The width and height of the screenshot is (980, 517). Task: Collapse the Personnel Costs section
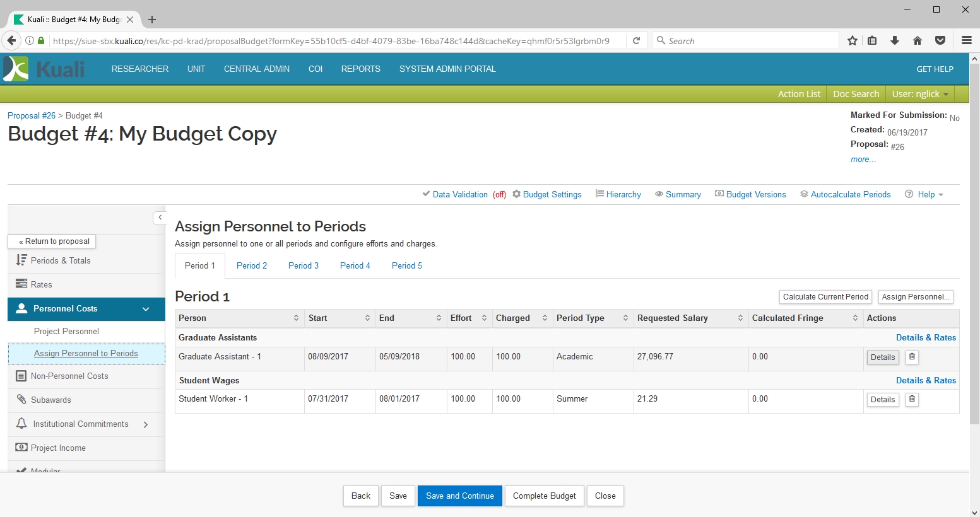tap(146, 309)
